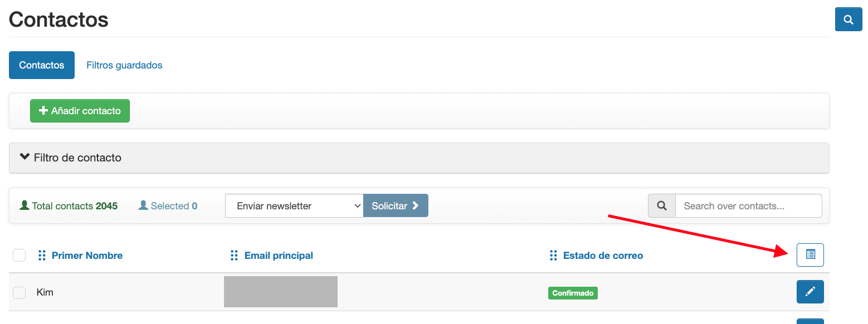Toggle the select-all contacts checkbox
Image resolution: width=868 pixels, height=324 pixels.
pos(19,256)
